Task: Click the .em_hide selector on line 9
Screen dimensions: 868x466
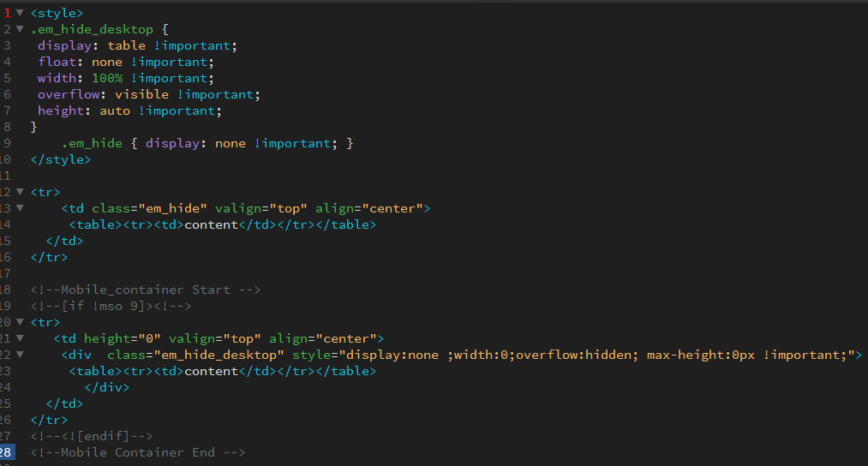Action: coord(92,143)
